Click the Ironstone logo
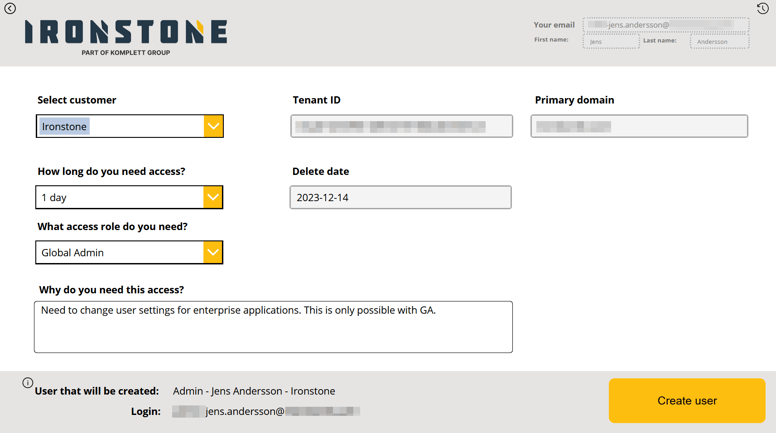Image resolution: width=776 pixels, height=433 pixels. [x=126, y=37]
